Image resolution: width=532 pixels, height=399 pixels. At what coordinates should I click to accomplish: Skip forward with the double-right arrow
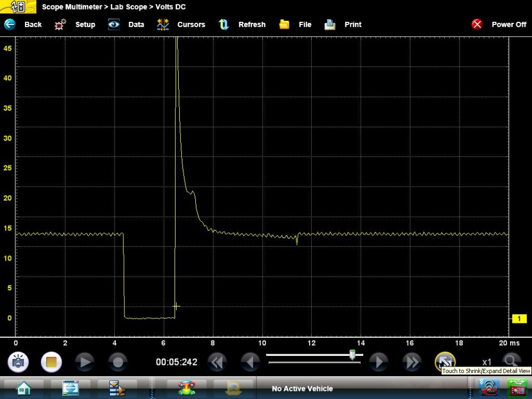[x=412, y=362]
